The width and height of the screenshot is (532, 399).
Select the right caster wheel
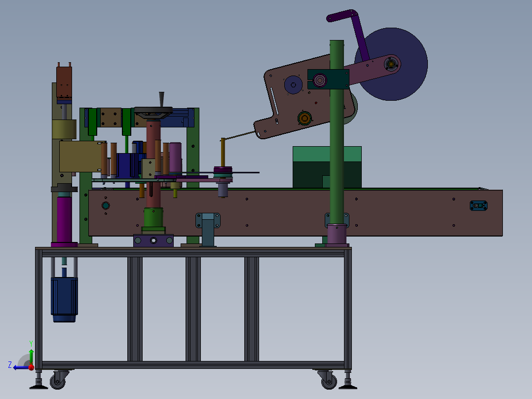[x=329, y=382]
